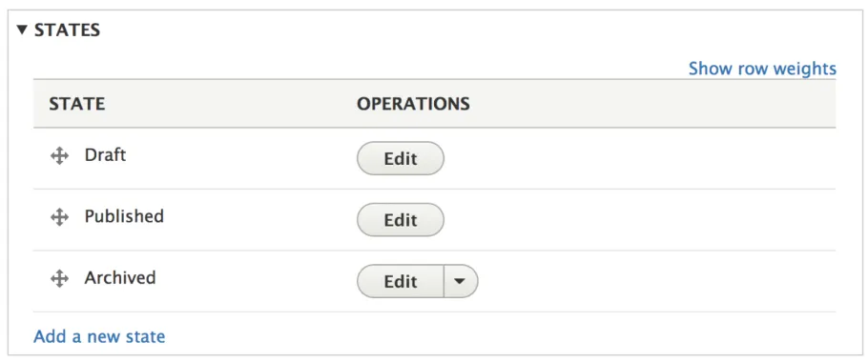Select the Archived state label

[120, 277]
